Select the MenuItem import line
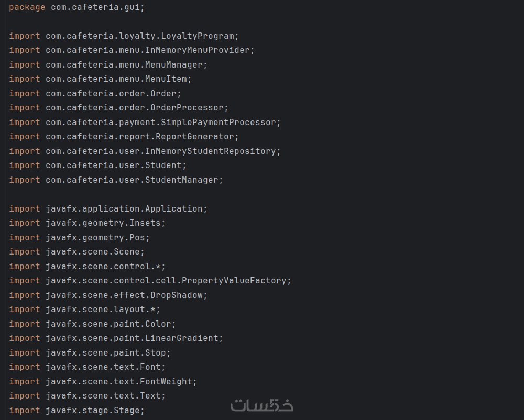This screenshot has height=420, width=524. point(100,79)
